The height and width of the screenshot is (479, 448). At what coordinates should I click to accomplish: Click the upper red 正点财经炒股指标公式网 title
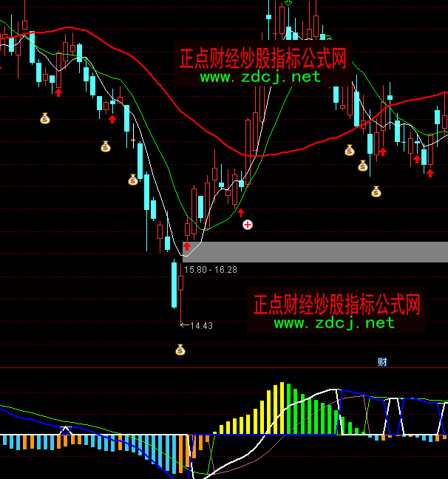[x=262, y=57]
